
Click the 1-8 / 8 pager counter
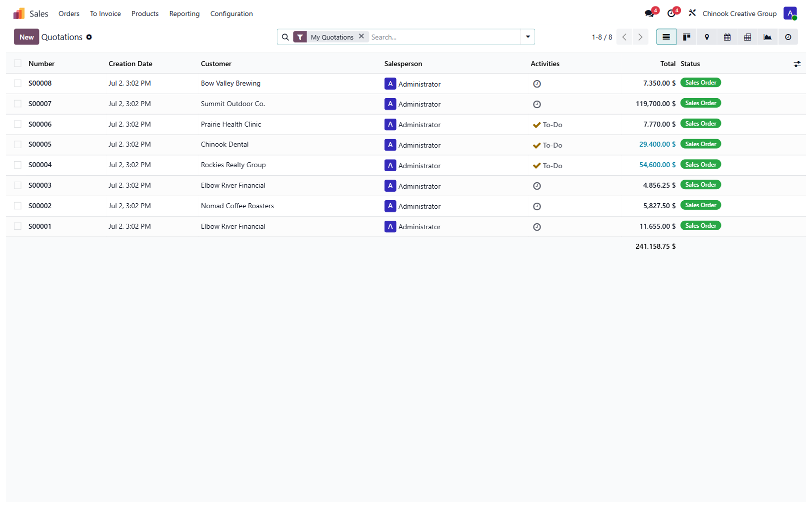[x=602, y=37]
